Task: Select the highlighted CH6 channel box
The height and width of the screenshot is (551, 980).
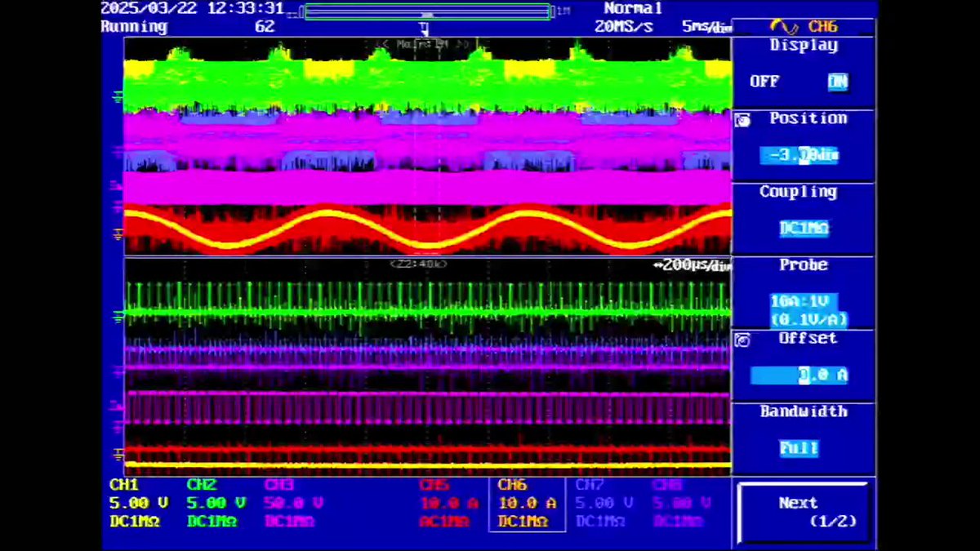Action: pos(527,504)
